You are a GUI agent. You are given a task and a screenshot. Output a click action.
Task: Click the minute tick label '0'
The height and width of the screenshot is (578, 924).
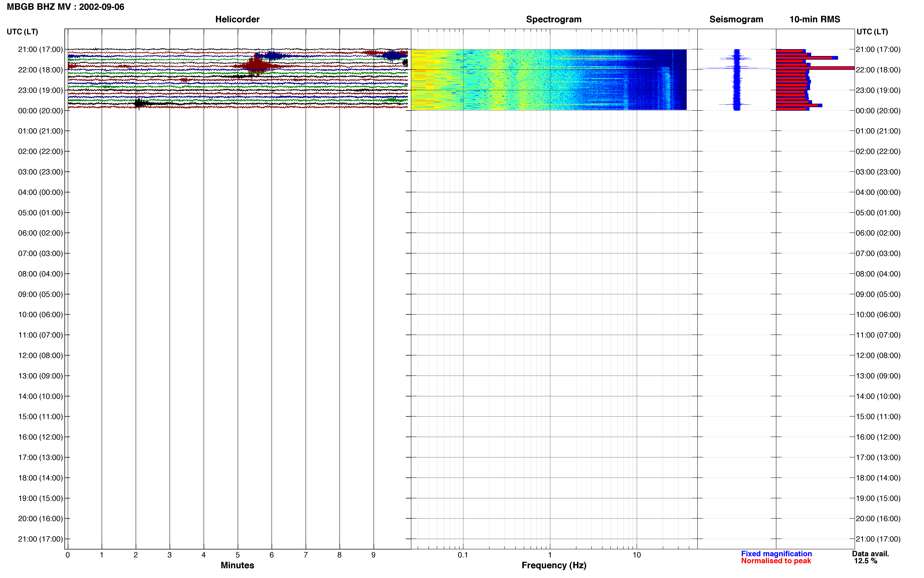(68, 555)
